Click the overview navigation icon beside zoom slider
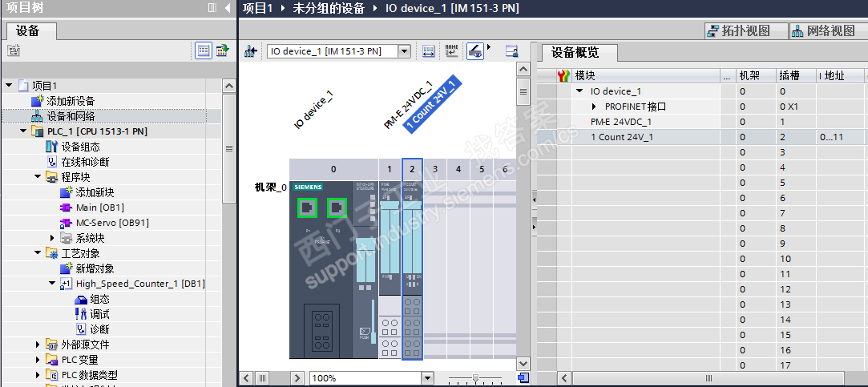868x387 pixels. tap(523, 378)
